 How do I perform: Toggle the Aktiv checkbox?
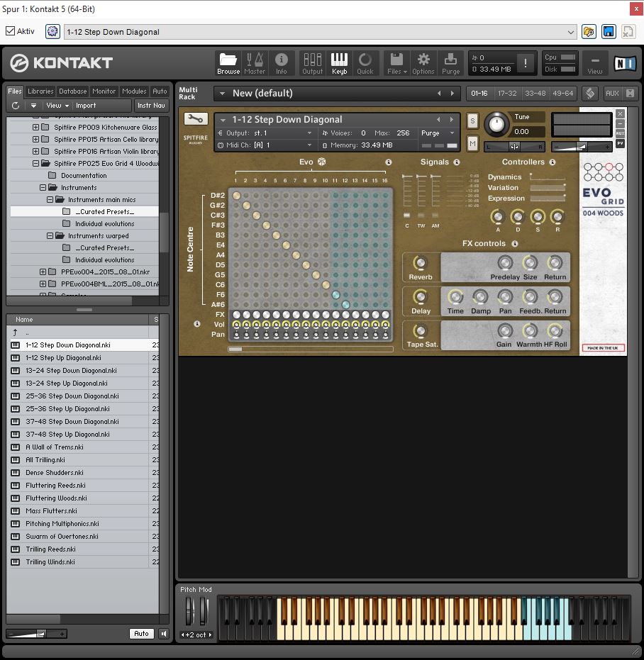(x=10, y=30)
